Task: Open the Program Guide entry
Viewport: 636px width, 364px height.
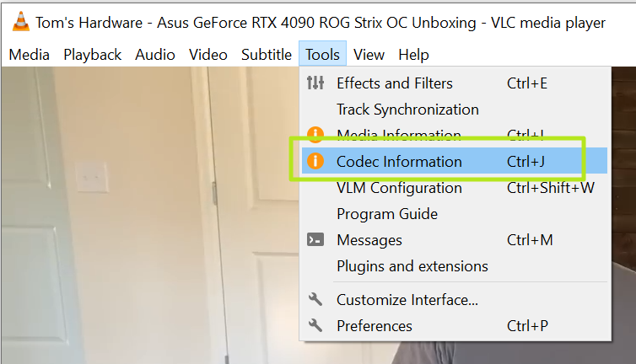Action: [x=387, y=214]
